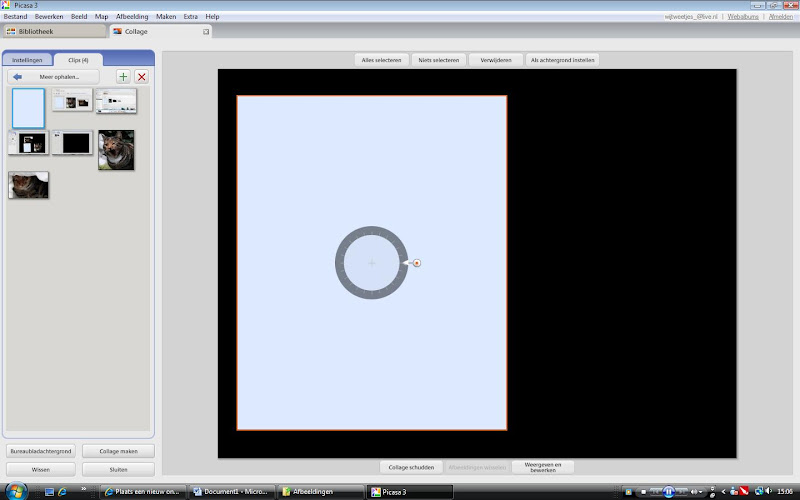Click the blue back arrow on Meer ophalen

tap(17, 77)
